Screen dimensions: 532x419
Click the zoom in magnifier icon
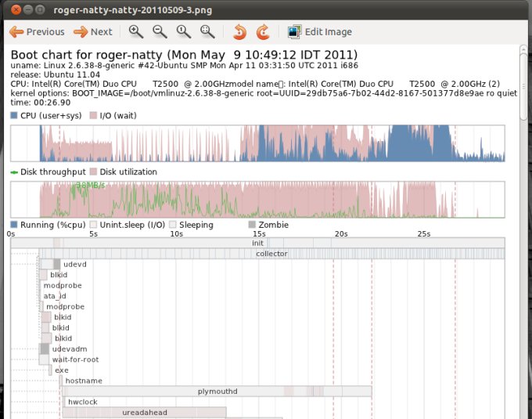tap(135, 32)
